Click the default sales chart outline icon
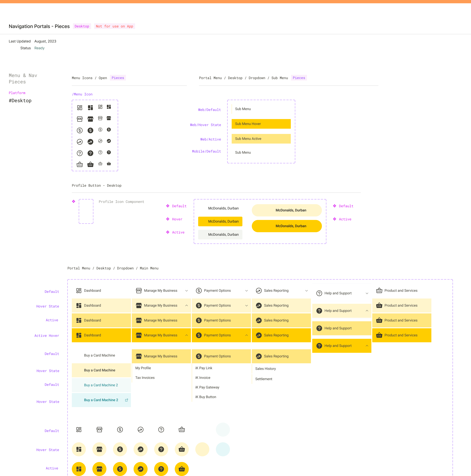The height and width of the screenshot is (476, 471). [x=141, y=430]
